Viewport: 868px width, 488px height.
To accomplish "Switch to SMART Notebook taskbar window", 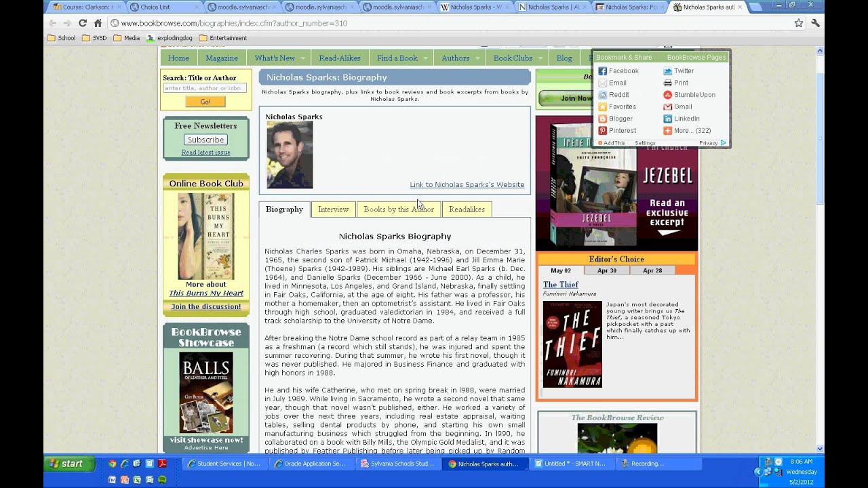I will click(x=573, y=464).
